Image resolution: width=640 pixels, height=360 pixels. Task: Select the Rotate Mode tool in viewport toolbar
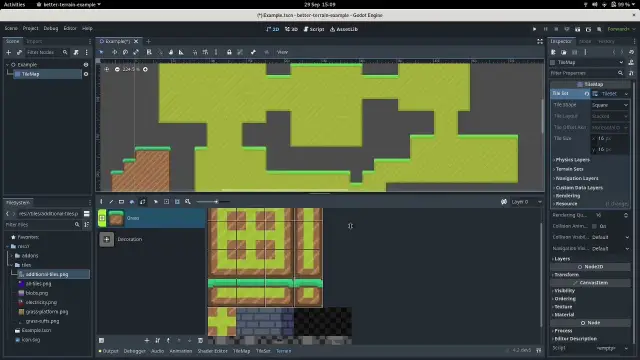[x=125, y=52]
